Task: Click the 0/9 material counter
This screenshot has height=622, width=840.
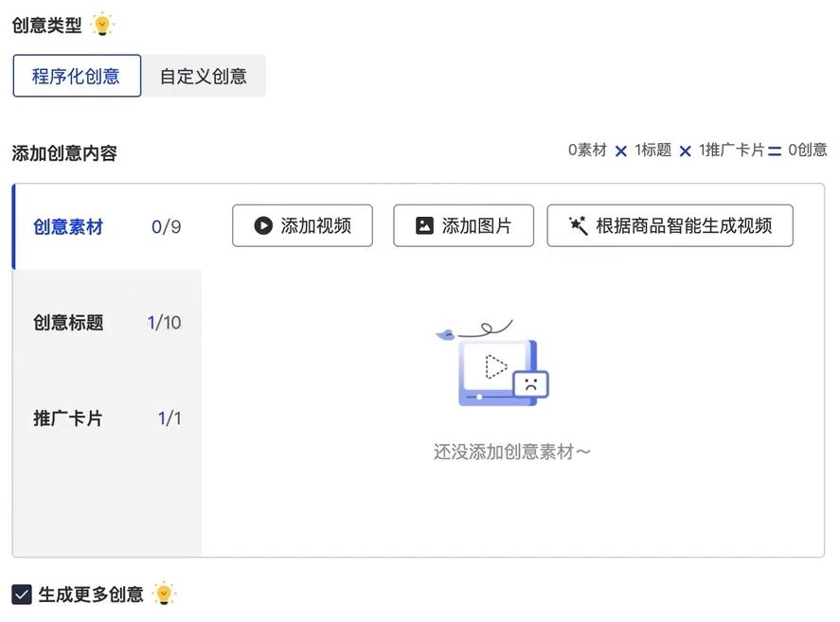Action: click(166, 226)
